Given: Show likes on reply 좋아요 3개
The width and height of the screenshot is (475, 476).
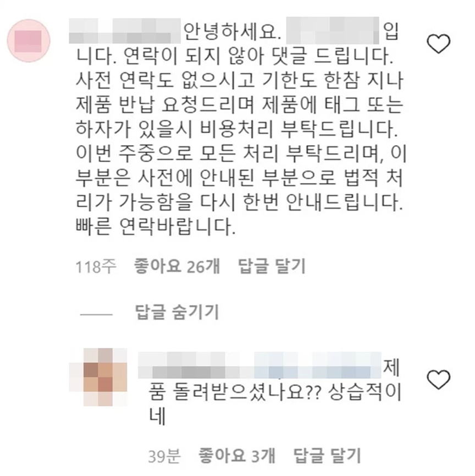Looking at the screenshot, I should (236, 455).
